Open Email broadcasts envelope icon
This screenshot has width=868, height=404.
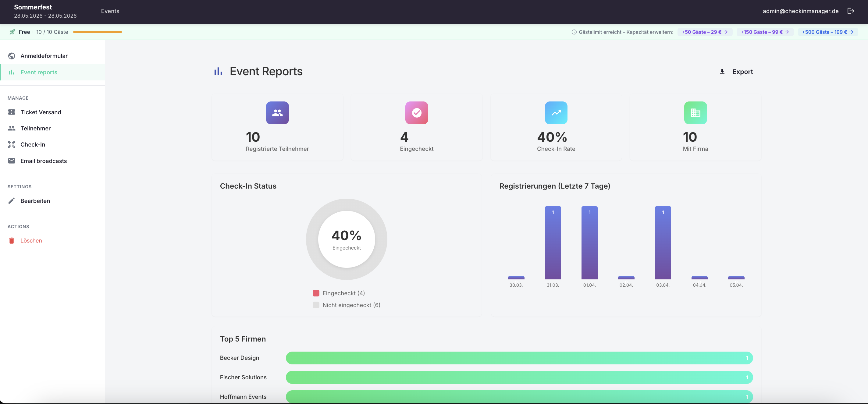point(12,161)
